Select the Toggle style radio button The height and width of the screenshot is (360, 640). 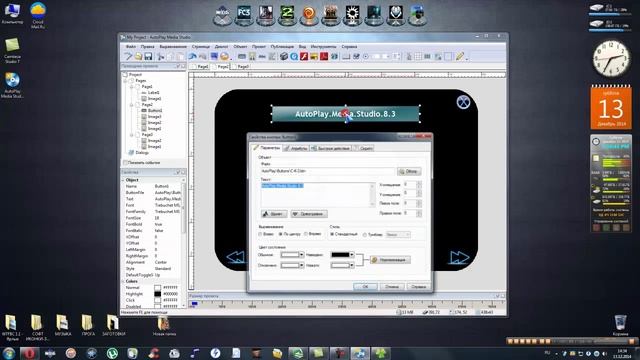point(365,235)
